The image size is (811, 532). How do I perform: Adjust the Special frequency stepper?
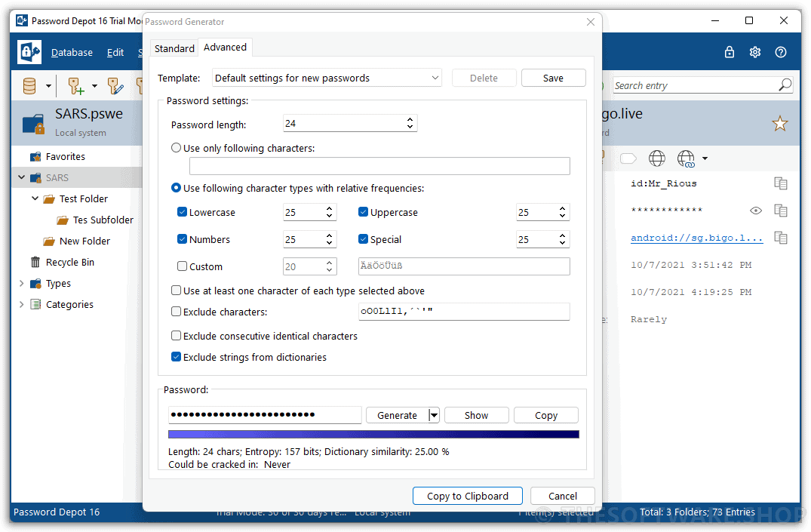(562, 239)
